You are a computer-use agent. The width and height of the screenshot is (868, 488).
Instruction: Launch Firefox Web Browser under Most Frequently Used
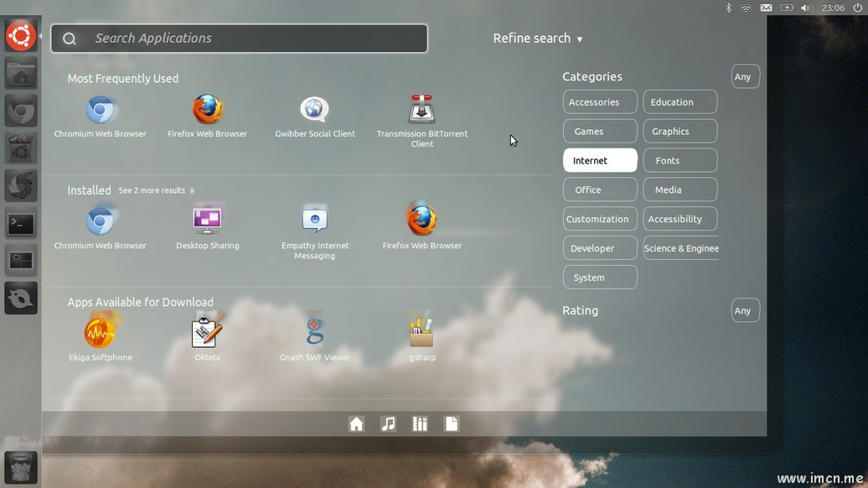click(208, 117)
